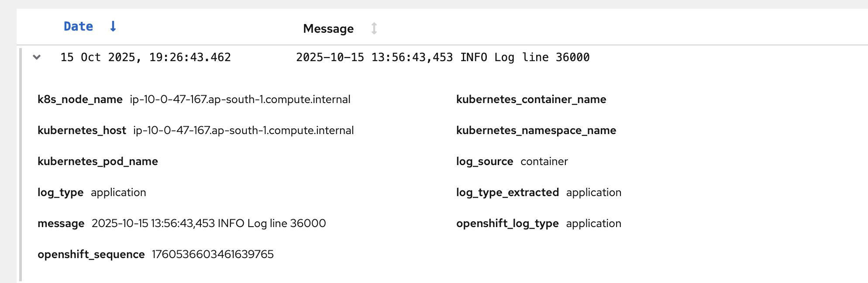
Task: Click the kubernetes_namespace_name field label
Action: click(536, 131)
